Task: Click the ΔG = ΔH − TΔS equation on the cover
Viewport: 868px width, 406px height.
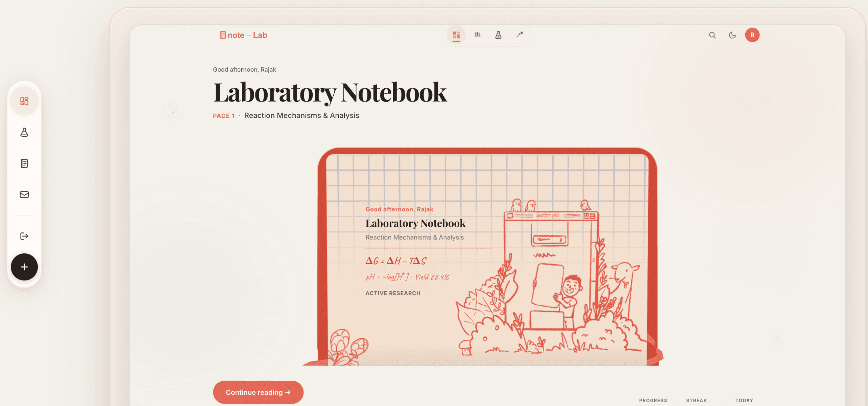Action: 396,261
